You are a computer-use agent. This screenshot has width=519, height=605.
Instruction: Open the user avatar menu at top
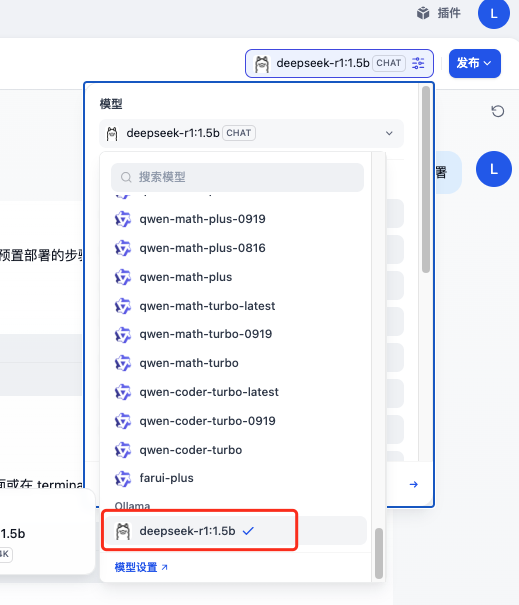point(494,14)
